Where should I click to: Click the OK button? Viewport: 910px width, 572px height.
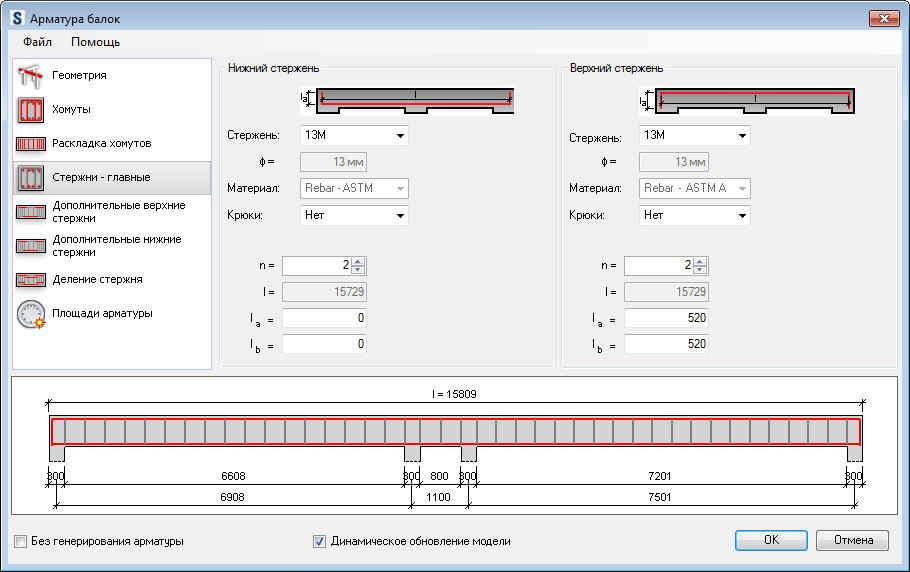(x=771, y=540)
